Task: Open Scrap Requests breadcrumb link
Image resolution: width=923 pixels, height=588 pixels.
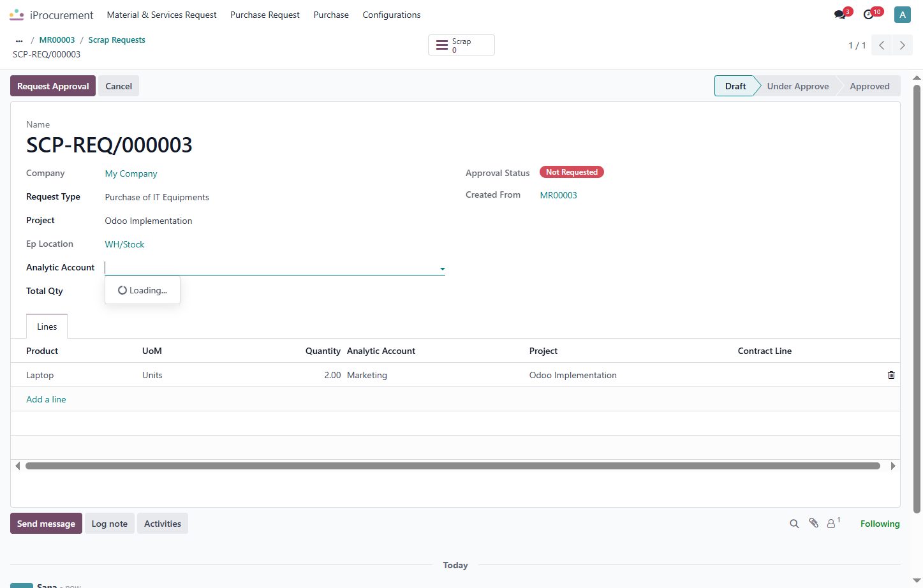Action: coord(117,40)
